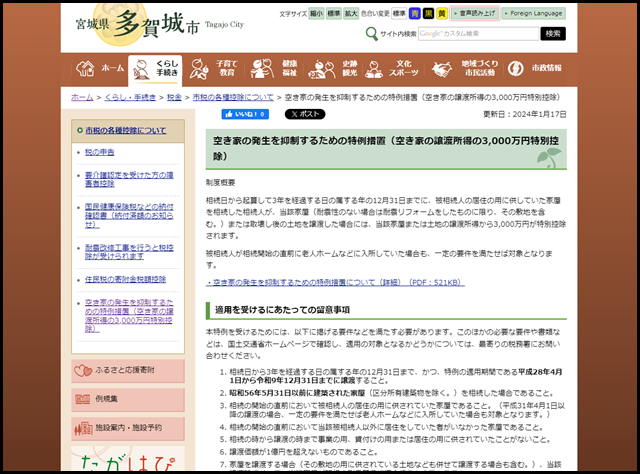Select the yellow 黄 color scheme

[x=442, y=13]
